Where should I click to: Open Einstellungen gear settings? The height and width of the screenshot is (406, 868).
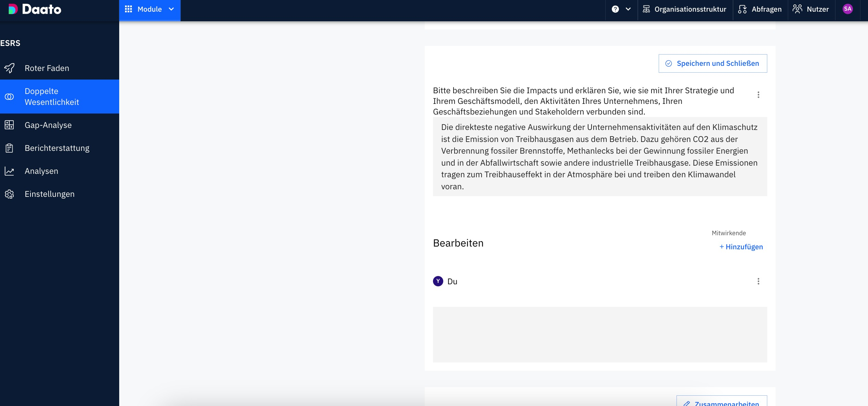[49, 194]
